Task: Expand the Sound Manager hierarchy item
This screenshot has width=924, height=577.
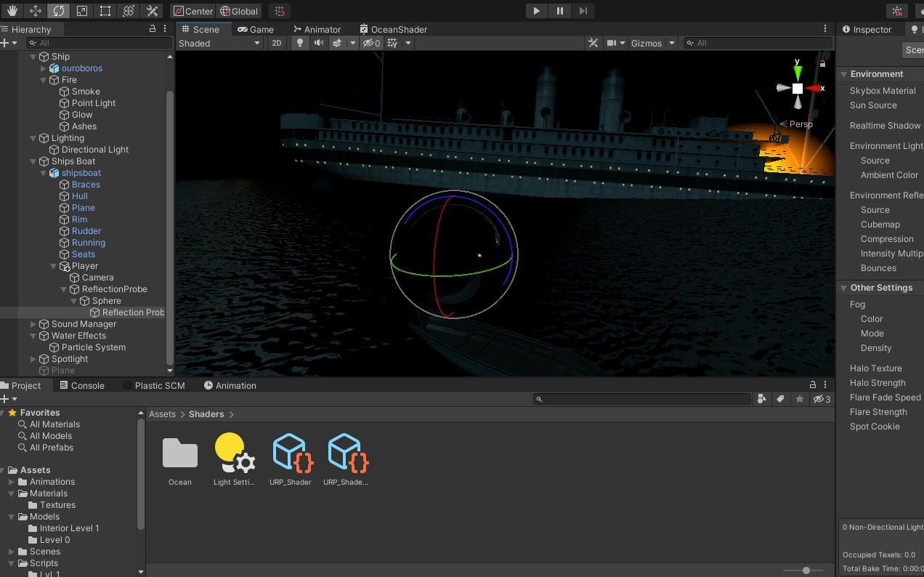Action: click(x=32, y=324)
